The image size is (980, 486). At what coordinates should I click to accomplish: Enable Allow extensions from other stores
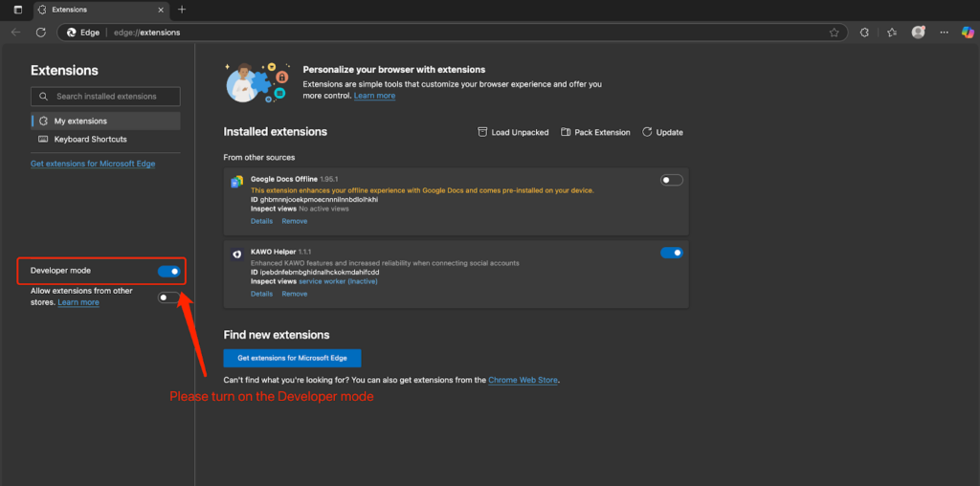pyautogui.click(x=168, y=298)
